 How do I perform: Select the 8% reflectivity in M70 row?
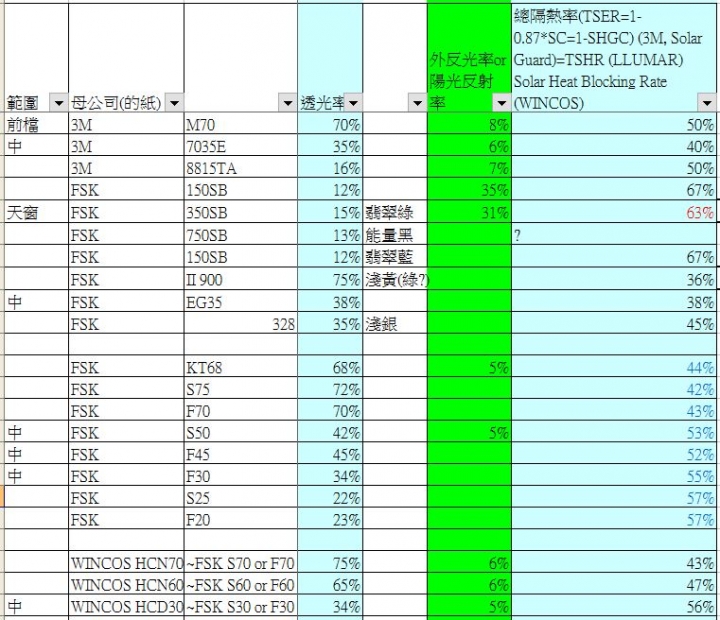point(469,124)
